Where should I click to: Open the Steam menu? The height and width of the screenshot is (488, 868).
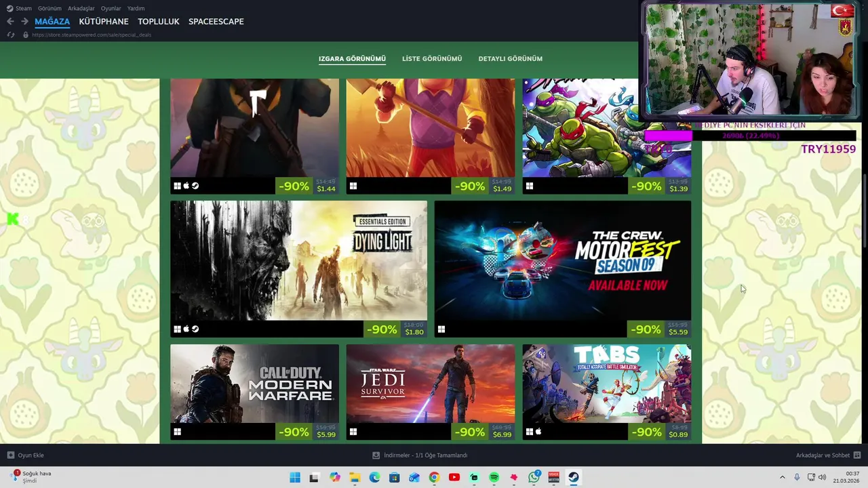tap(19, 8)
